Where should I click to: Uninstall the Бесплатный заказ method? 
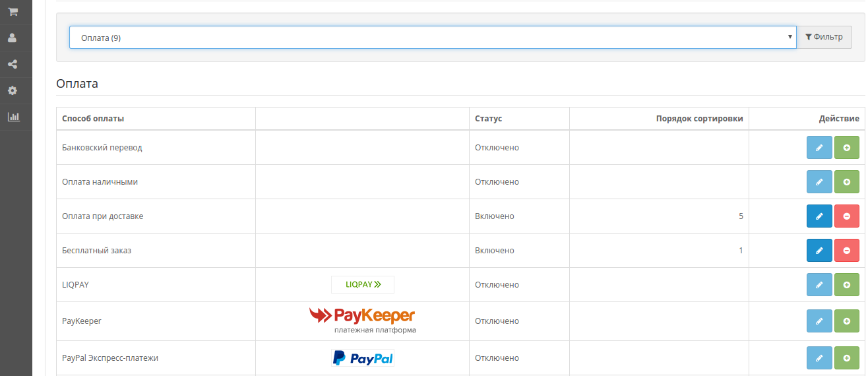tap(847, 251)
